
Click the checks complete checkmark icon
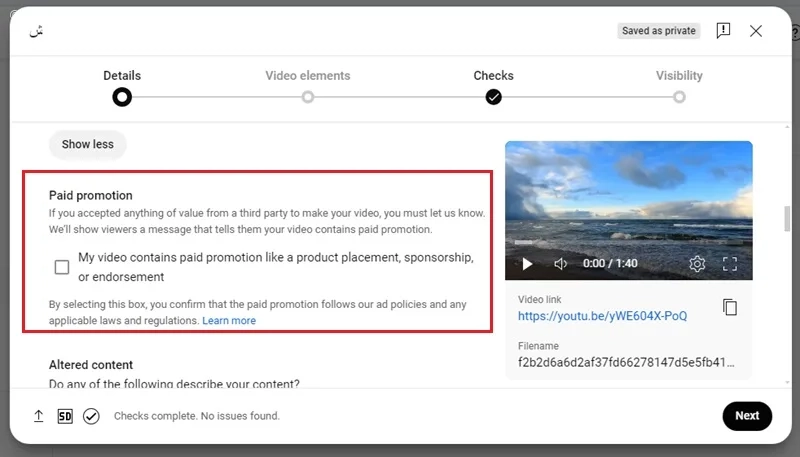click(x=91, y=416)
